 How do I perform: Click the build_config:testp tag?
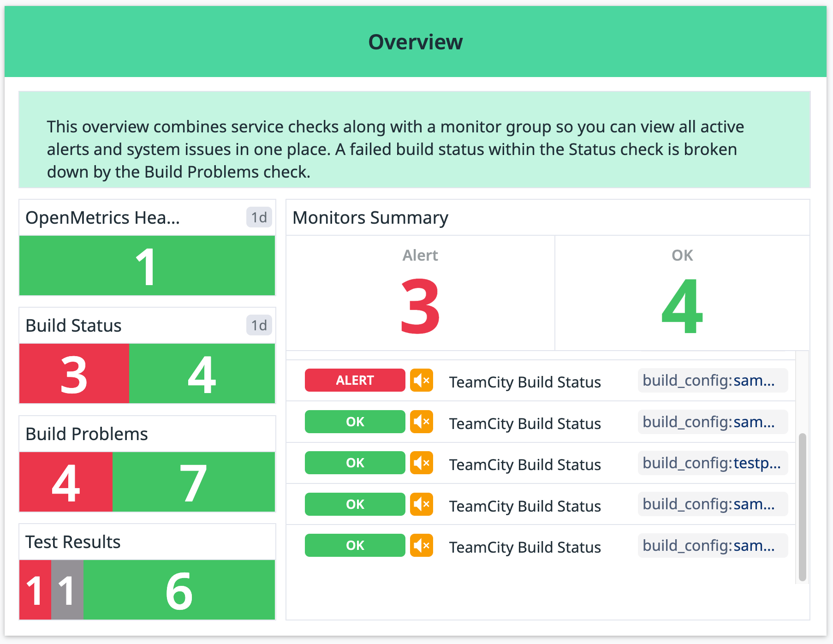click(x=713, y=463)
